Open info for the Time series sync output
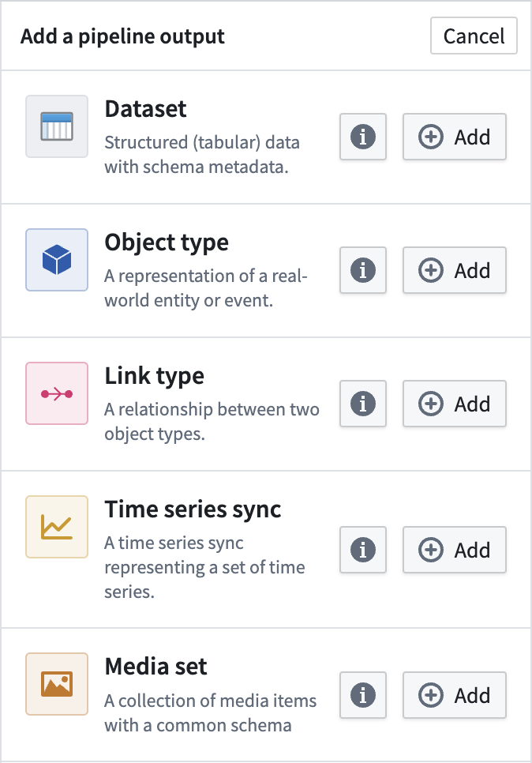Screen dimensions: 532x763 [362, 550]
